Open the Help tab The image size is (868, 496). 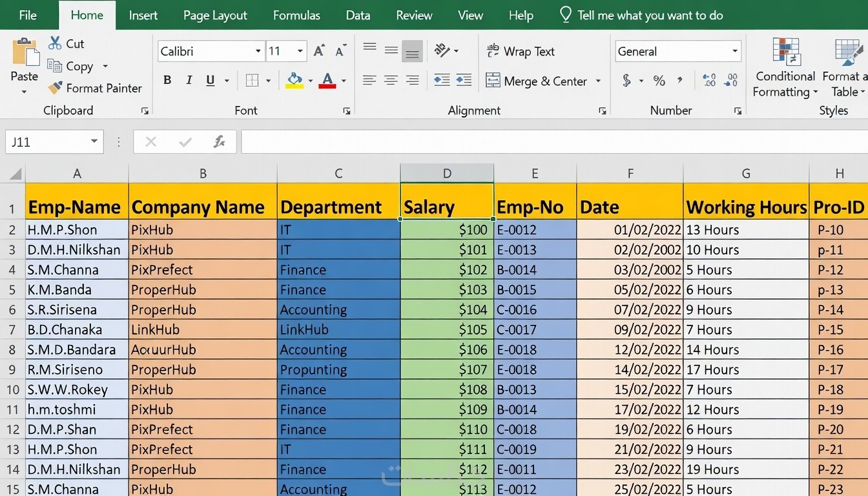pos(521,15)
